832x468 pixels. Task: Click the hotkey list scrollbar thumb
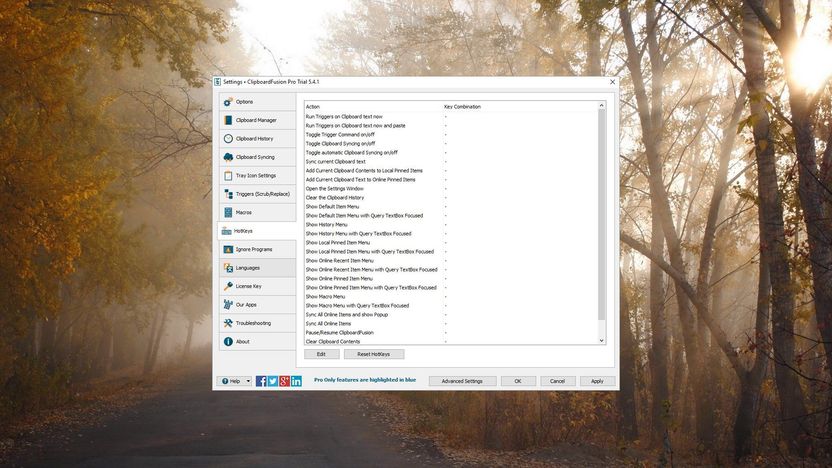[x=602, y=214]
